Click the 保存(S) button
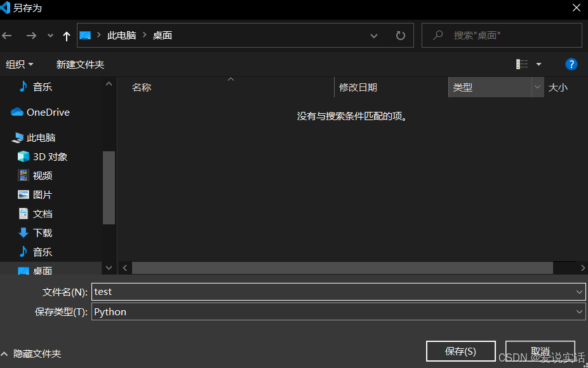588x368 pixels. click(461, 351)
